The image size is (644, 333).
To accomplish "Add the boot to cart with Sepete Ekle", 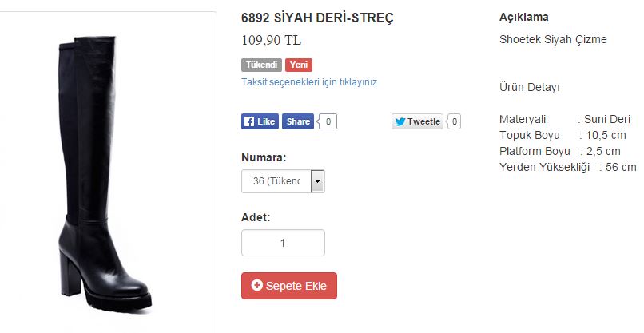I will point(289,286).
